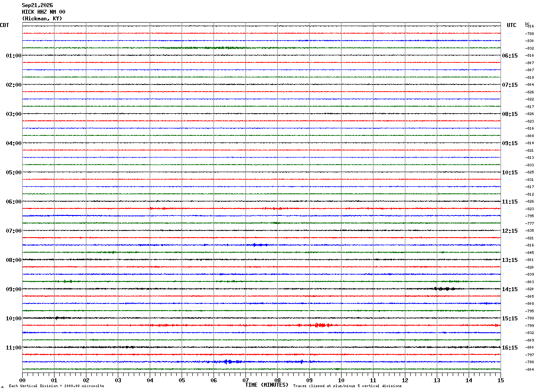Click the traces clipped footnote text
This screenshot has width=536, height=392.
pos(347,386)
